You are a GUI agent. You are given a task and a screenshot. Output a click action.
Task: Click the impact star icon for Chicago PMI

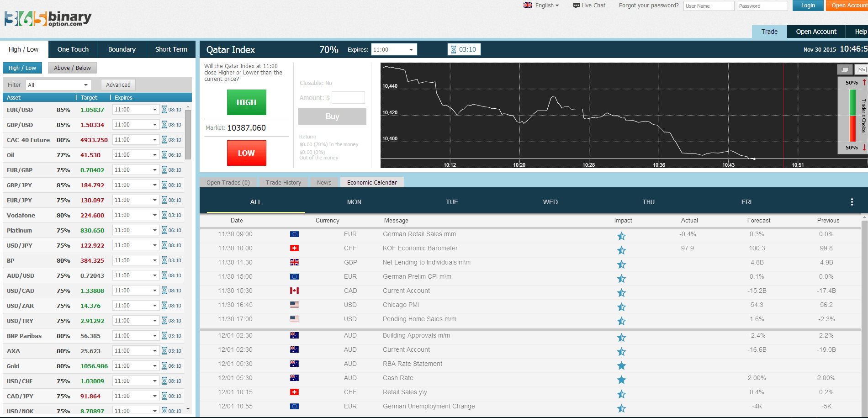[x=621, y=307]
